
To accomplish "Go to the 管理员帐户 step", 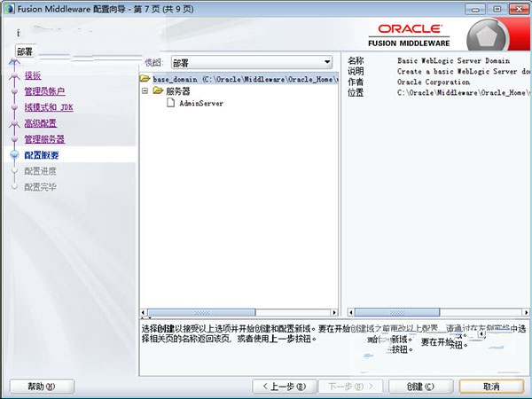I will pos(44,91).
